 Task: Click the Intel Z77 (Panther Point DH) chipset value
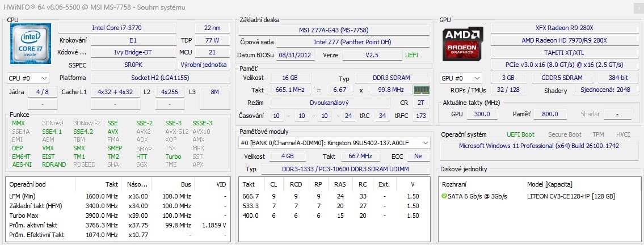click(352, 42)
